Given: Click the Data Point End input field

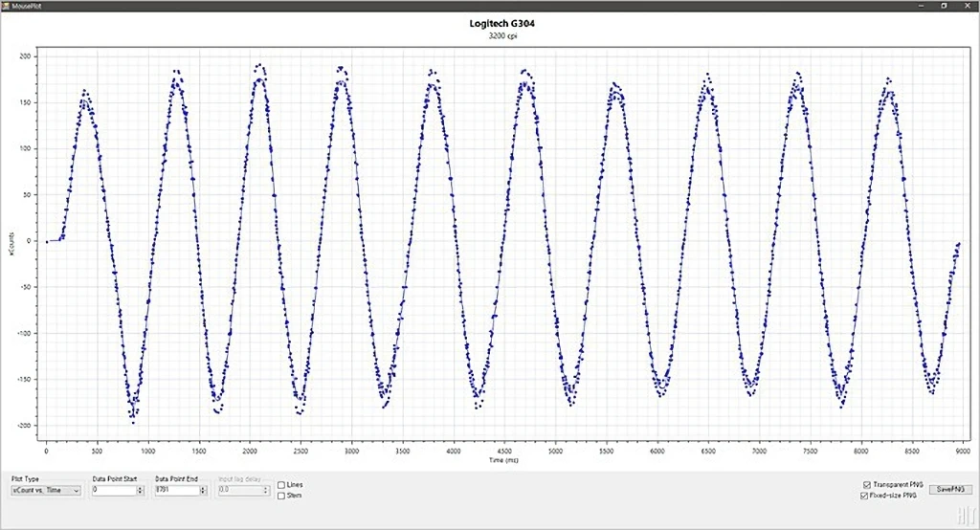Looking at the screenshot, I should point(177,491).
